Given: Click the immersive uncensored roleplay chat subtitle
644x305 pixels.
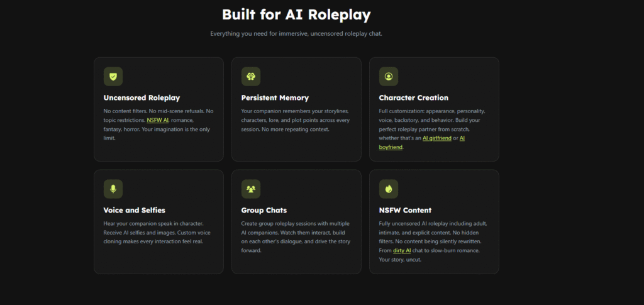Looking at the screenshot, I should coord(296,34).
